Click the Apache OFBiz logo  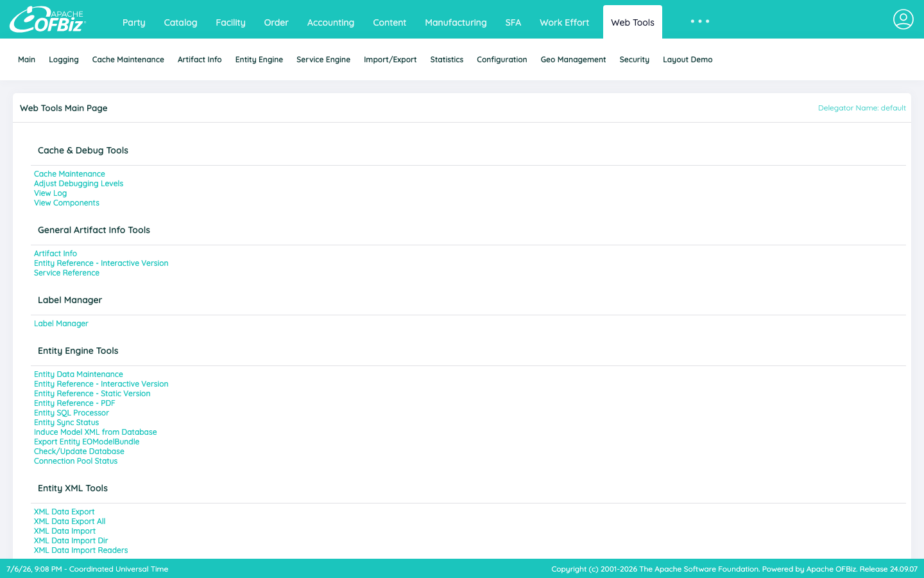[x=47, y=19]
